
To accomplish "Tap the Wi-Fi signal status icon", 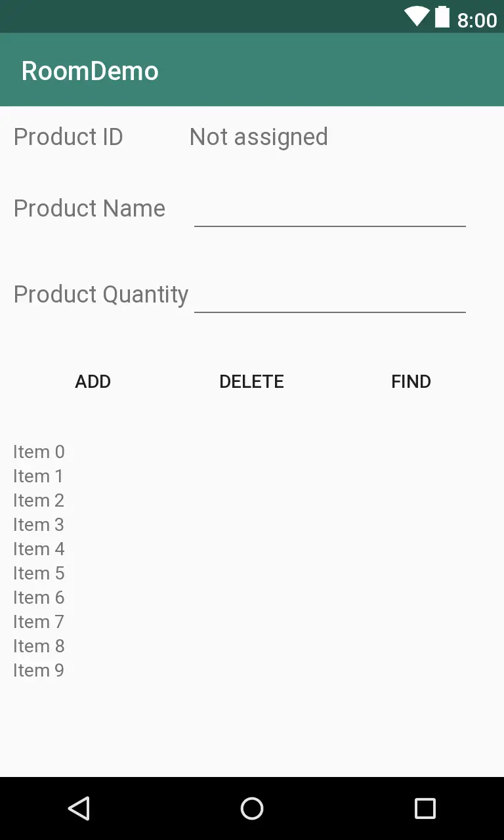I will 417,16.
